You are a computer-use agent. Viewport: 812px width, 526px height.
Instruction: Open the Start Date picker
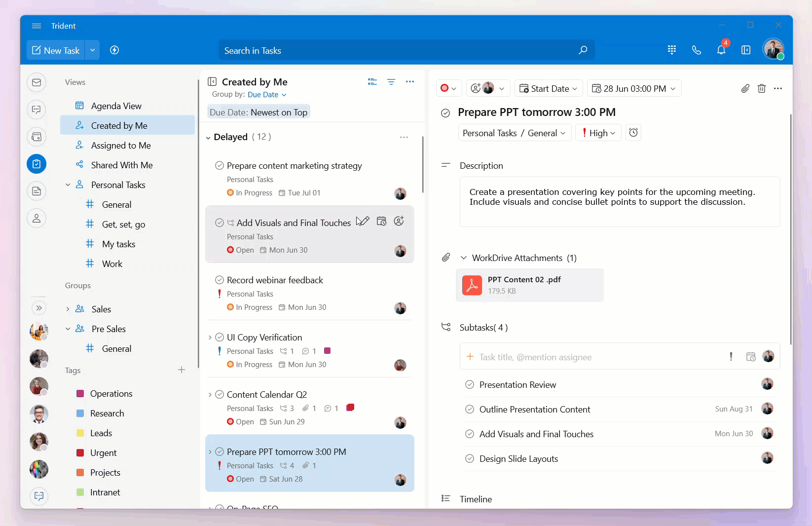(x=549, y=88)
